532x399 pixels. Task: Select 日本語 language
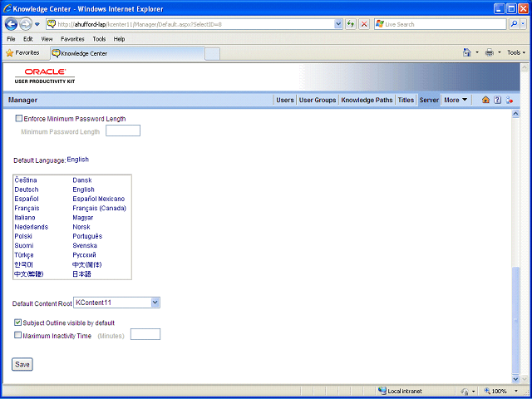tap(81, 273)
